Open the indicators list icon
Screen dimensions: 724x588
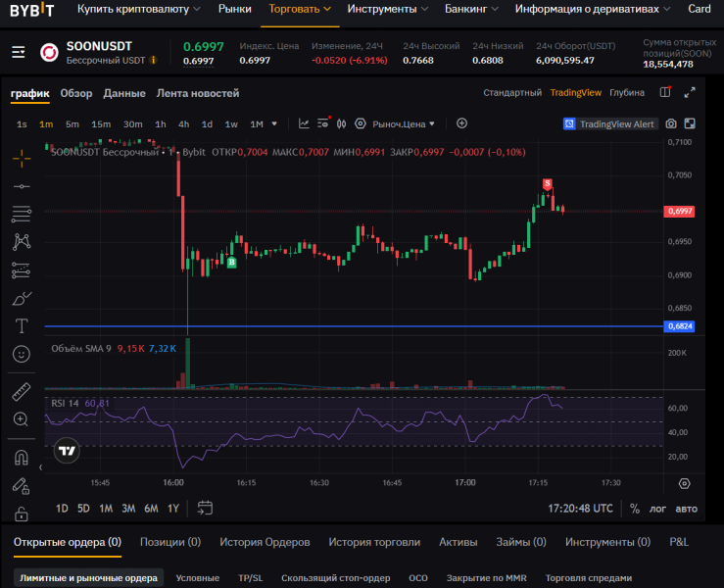tap(323, 123)
